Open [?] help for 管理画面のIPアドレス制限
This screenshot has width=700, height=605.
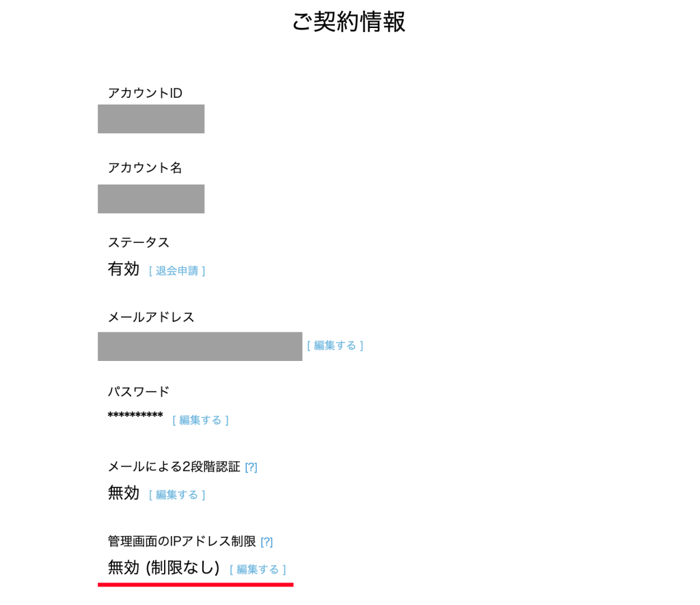point(267,542)
